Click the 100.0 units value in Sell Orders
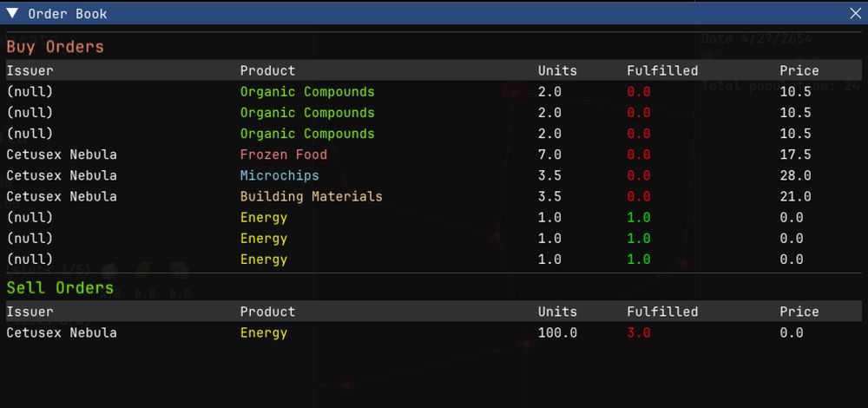Image resolution: width=868 pixels, height=408 pixels. [557, 332]
